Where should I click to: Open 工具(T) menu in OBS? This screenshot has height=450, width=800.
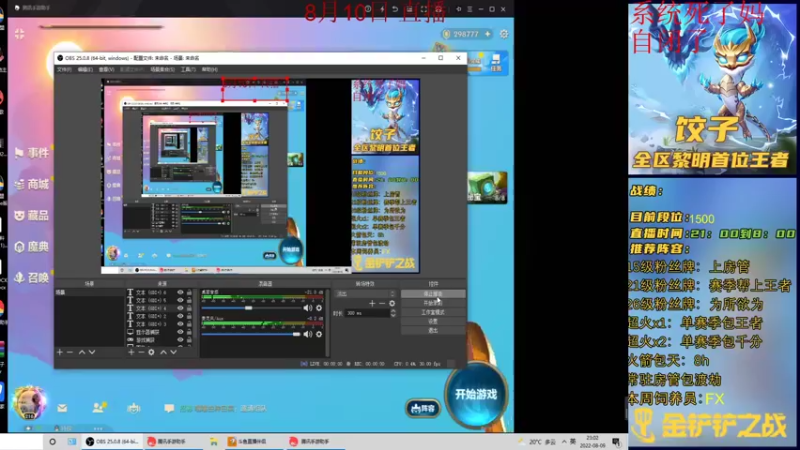(x=188, y=69)
